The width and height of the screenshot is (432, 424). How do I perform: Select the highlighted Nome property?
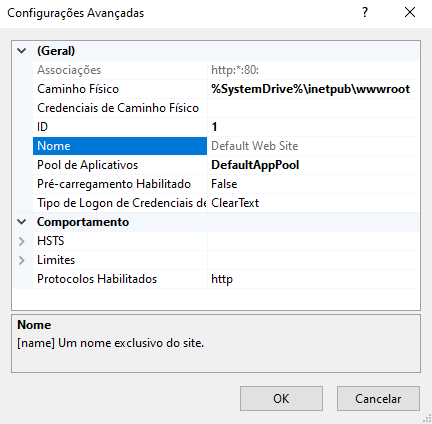[x=120, y=146]
